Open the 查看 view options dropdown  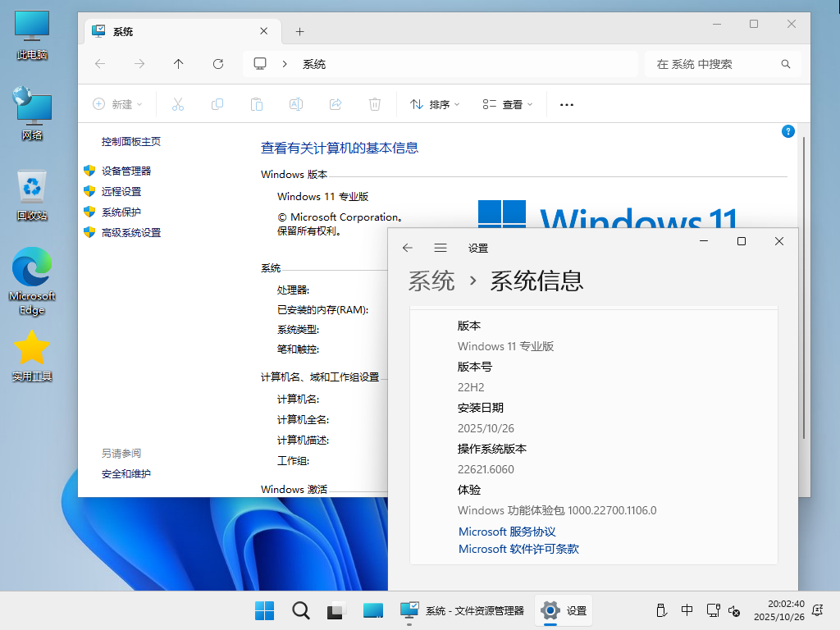click(x=509, y=104)
